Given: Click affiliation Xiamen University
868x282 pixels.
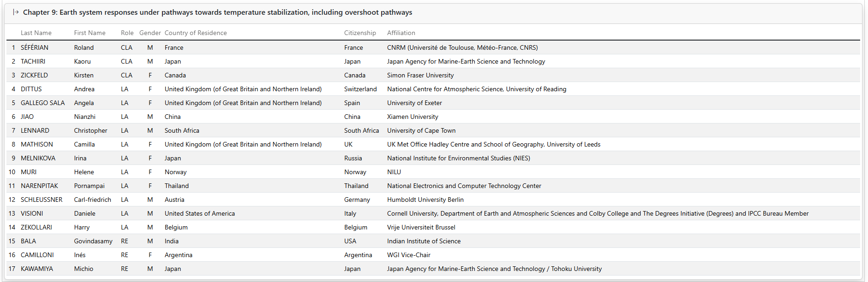Looking at the screenshot, I should click(413, 117).
